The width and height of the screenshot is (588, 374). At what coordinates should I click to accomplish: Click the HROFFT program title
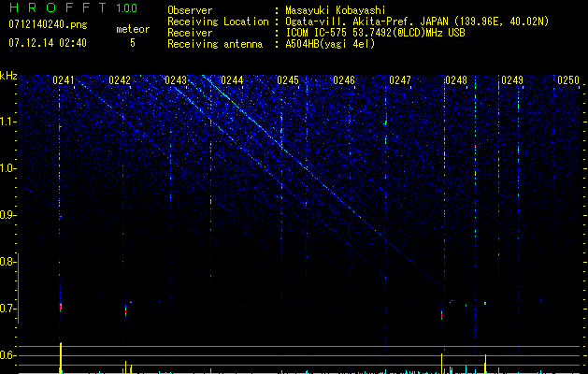click(58, 7)
